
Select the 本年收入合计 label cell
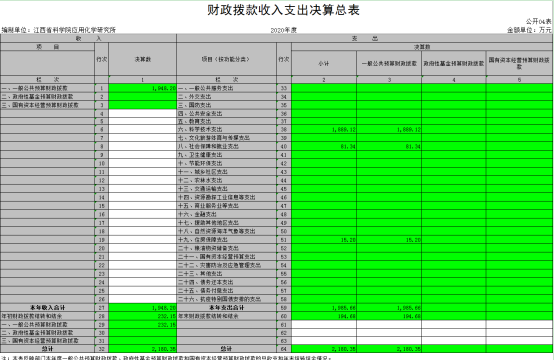pos(47,308)
